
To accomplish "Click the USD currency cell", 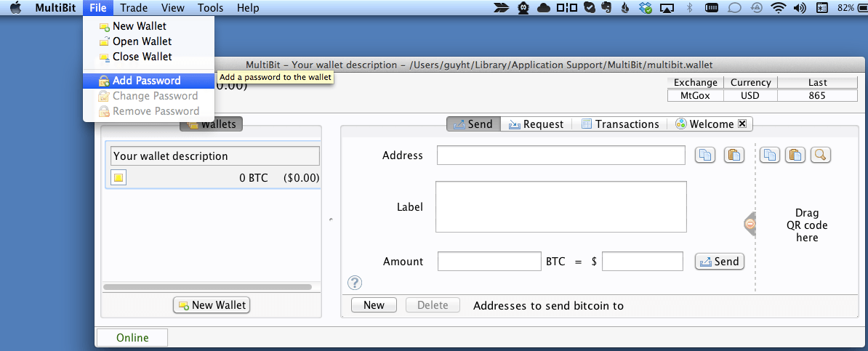I will [x=751, y=95].
